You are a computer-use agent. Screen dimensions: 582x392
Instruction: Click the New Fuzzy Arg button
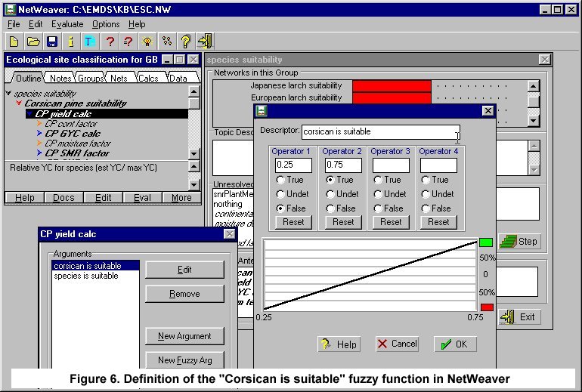[184, 360]
